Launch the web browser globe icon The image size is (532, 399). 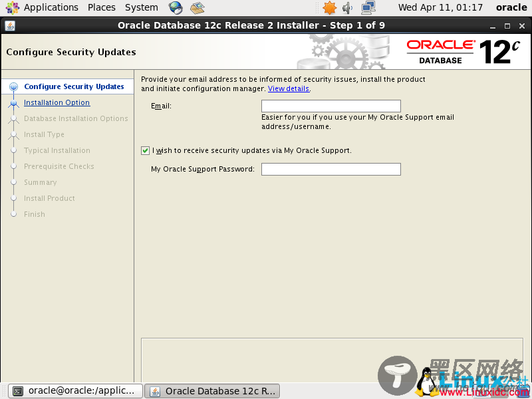[x=176, y=7]
